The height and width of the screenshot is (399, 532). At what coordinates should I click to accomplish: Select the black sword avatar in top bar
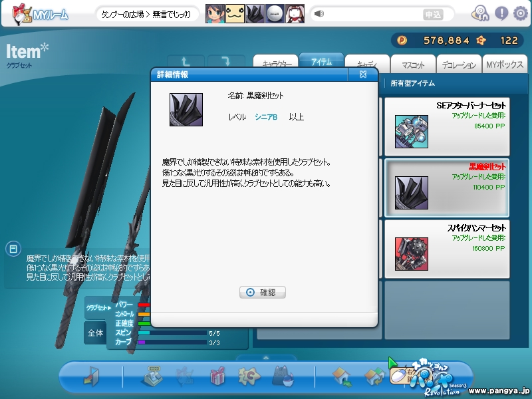(255, 13)
